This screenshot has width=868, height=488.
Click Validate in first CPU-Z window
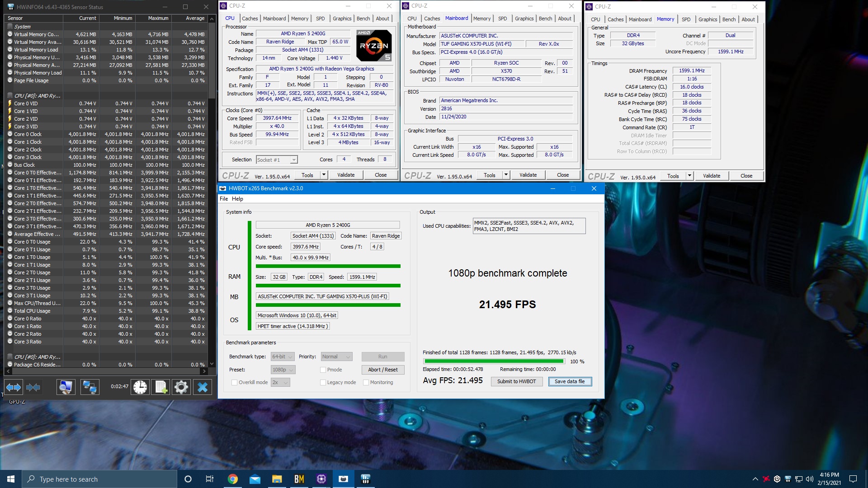coord(346,175)
